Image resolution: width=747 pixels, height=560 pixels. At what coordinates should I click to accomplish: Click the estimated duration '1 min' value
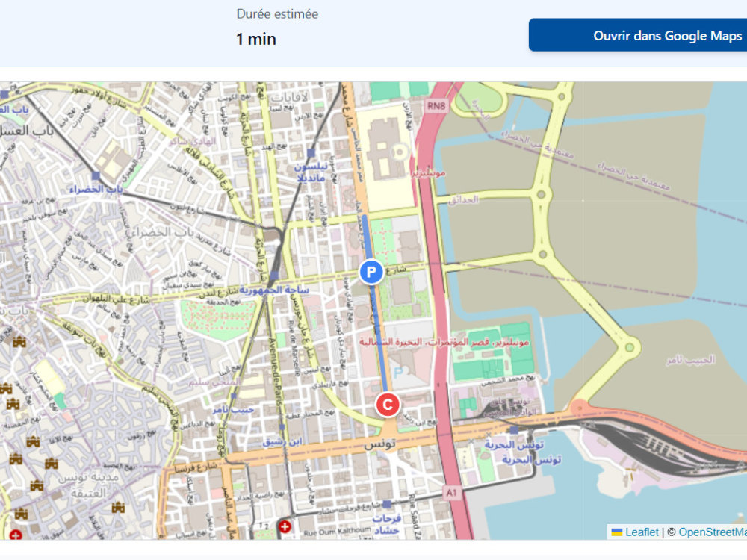(x=256, y=39)
